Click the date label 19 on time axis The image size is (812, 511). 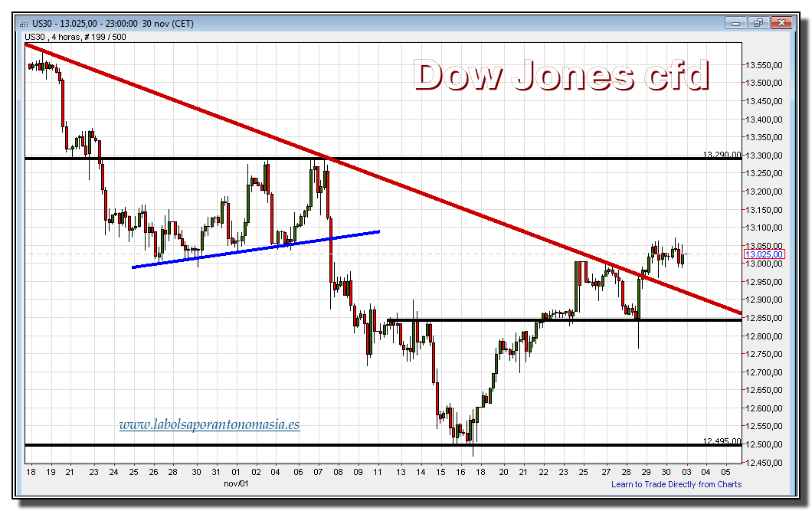click(51, 472)
